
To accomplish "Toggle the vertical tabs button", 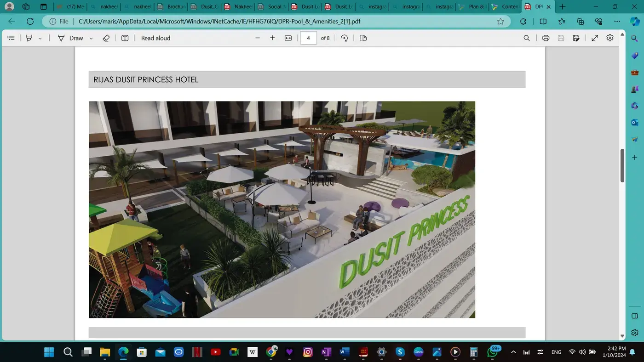I will [44, 7].
